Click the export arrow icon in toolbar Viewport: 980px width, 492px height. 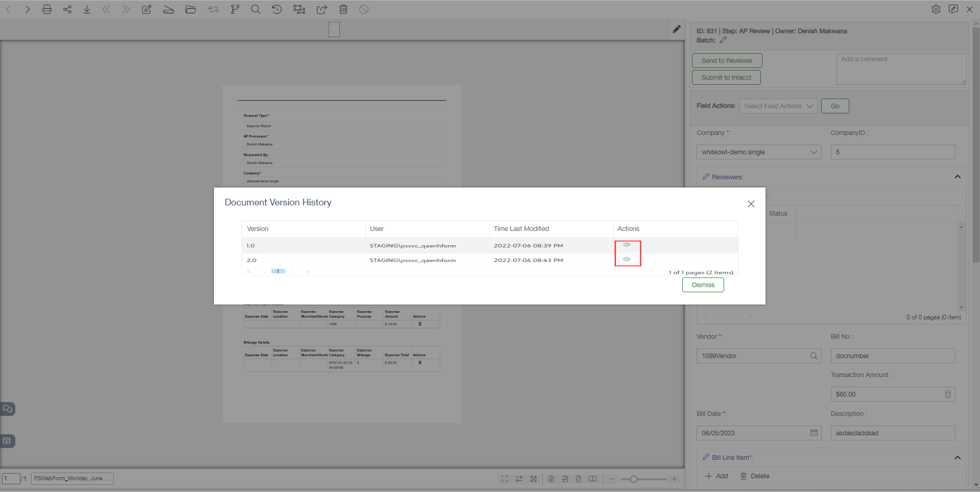[x=322, y=9]
